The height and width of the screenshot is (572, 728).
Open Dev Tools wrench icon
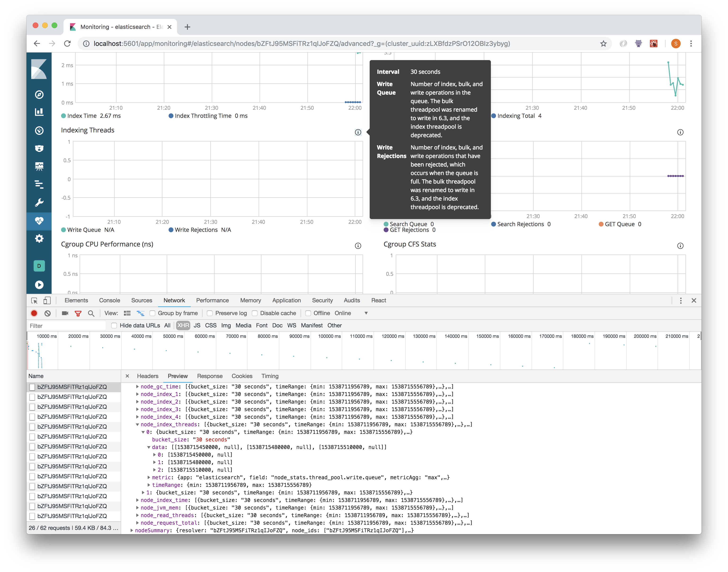tap(39, 202)
